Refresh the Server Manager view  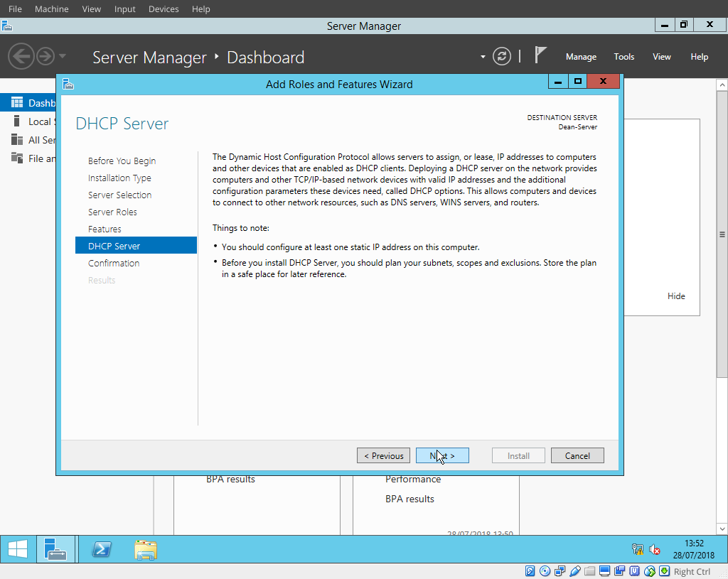(x=501, y=57)
